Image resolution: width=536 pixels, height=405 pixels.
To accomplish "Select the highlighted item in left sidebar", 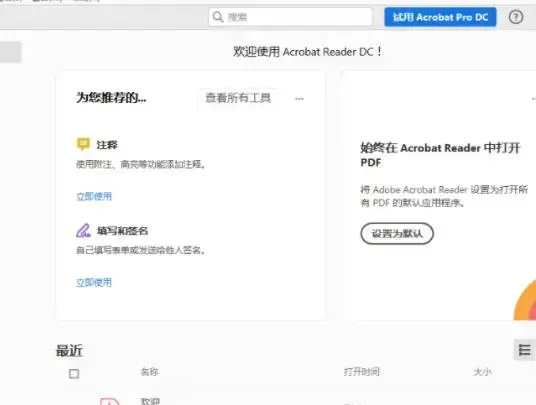I will (x=11, y=52).
